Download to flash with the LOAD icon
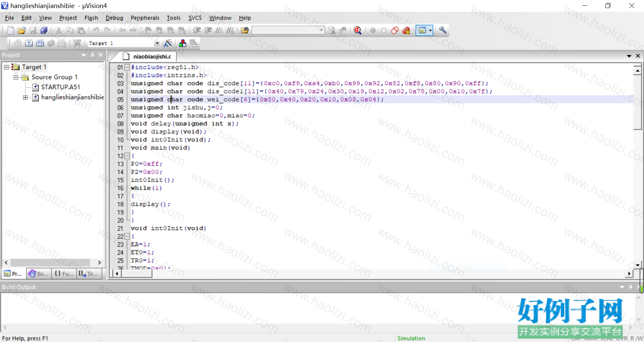This screenshot has width=644, height=342. pos(77,43)
